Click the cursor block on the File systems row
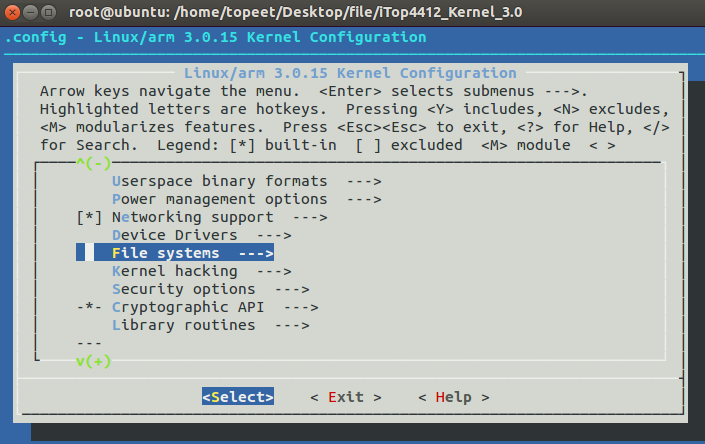Image resolution: width=705 pixels, height=444 pixels. [x=89, y=253]
